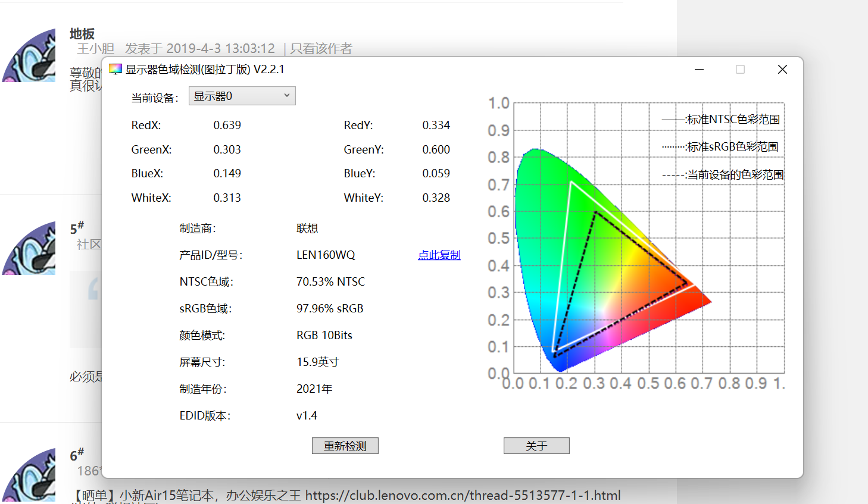Click the 5# floor number
The height and width of the screenshot is (504, 868).
pyautogui.click(x=77, y=228)
